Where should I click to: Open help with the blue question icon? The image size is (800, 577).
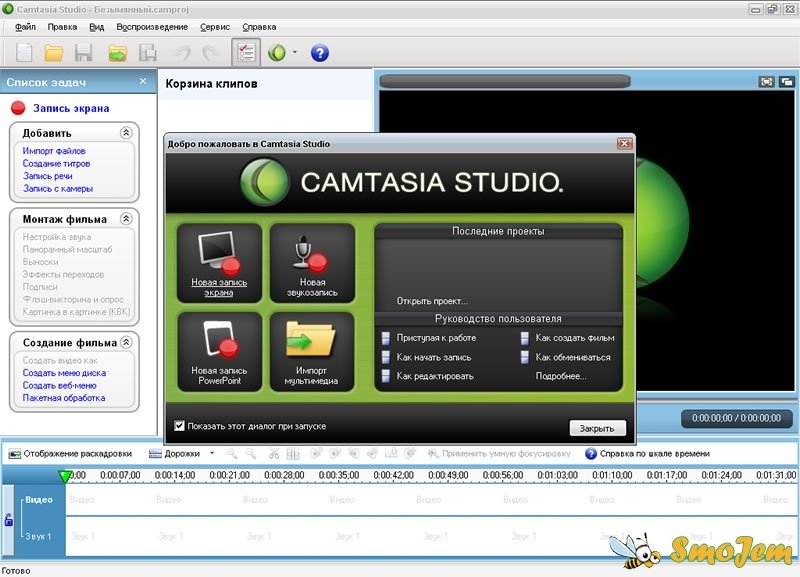320,53
